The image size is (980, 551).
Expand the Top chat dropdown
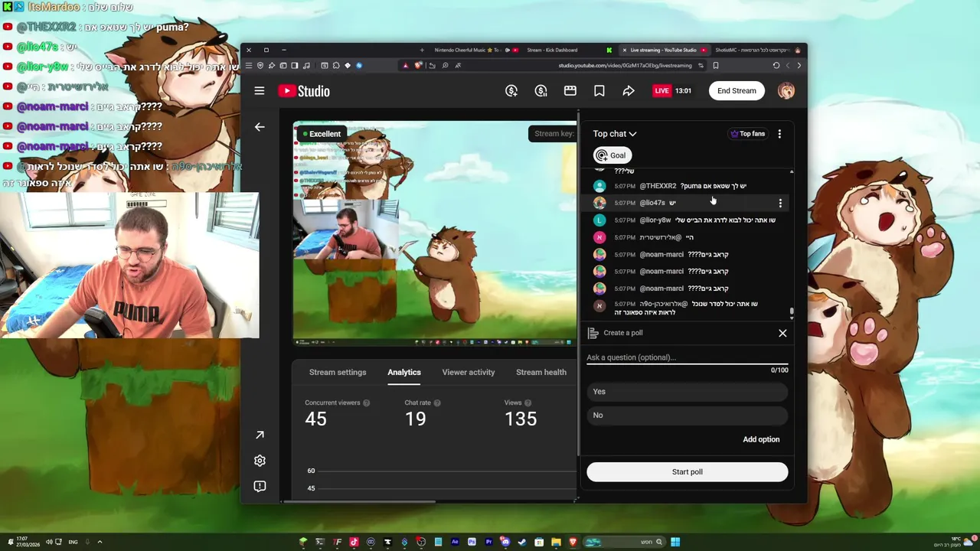615,134
